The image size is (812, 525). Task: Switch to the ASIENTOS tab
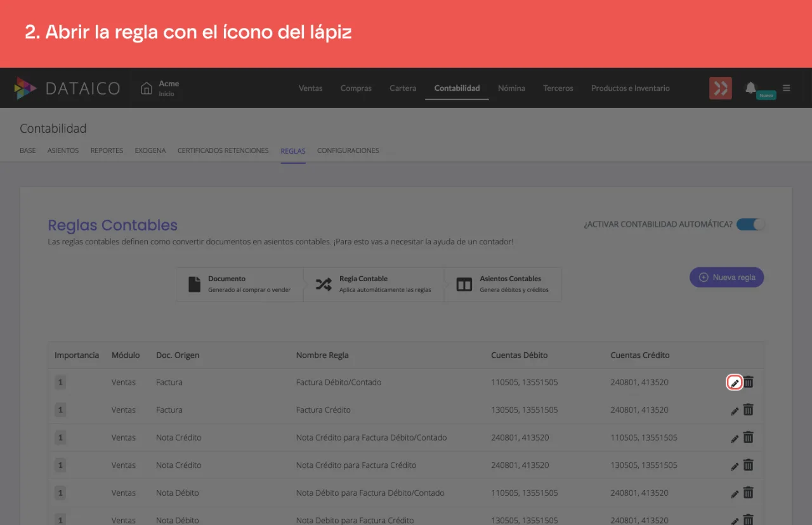63,150
